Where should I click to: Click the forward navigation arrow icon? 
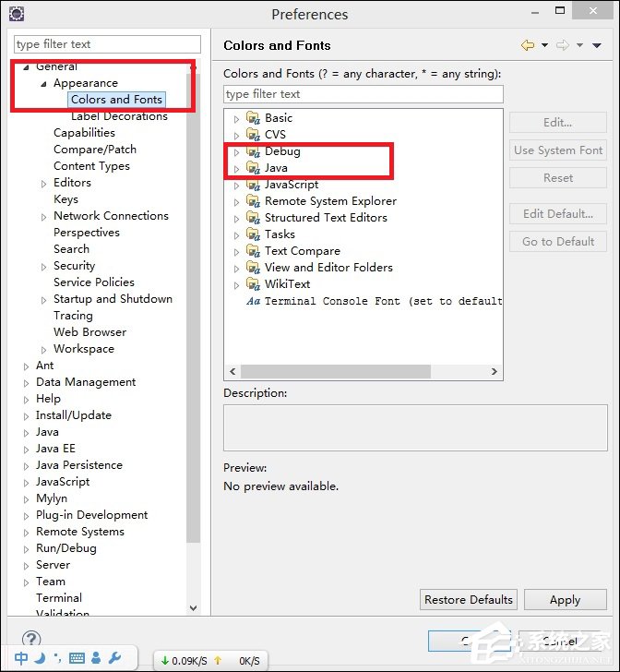pyautogui.click(x=563, y=45)
